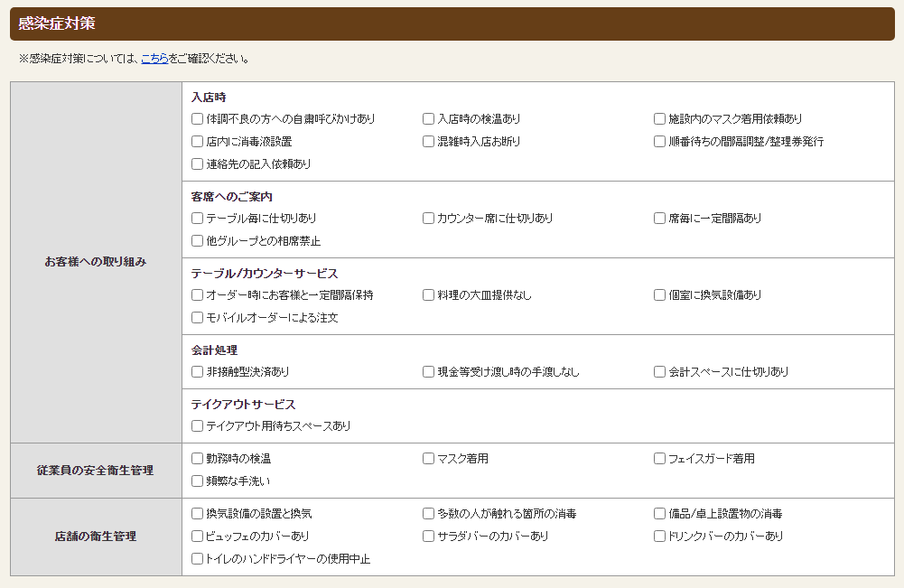Click the 感染症対策 section header
Image resolution: width=904 pixels, height=588 pixels.
click(452, 23)
